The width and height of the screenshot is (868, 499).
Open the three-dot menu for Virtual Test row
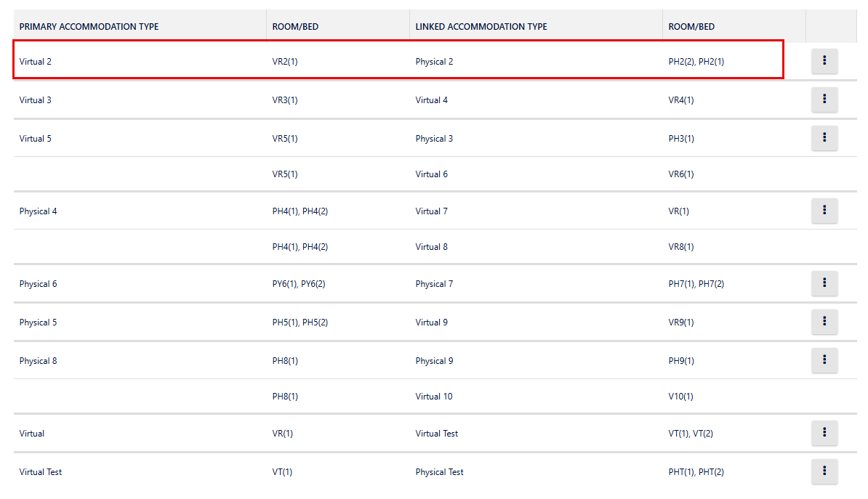pos(824,471)
